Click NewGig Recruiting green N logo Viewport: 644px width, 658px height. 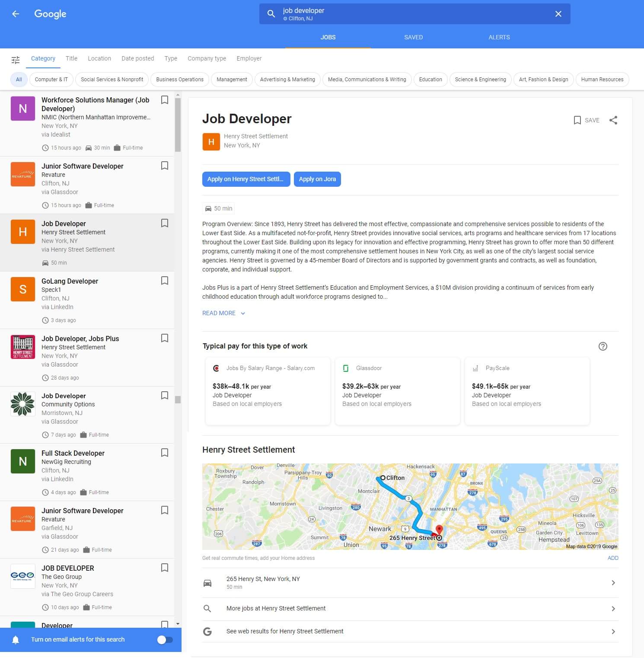click(23, 461)
